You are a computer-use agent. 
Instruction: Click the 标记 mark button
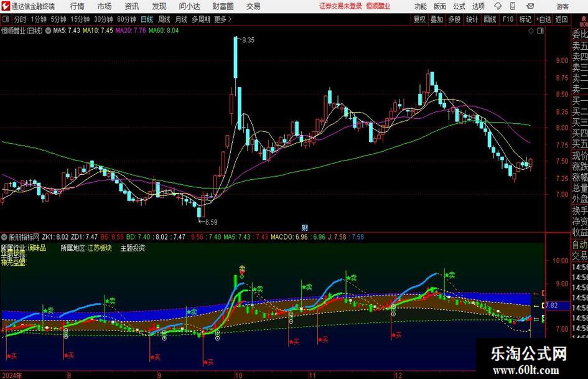tap(525, 19)
